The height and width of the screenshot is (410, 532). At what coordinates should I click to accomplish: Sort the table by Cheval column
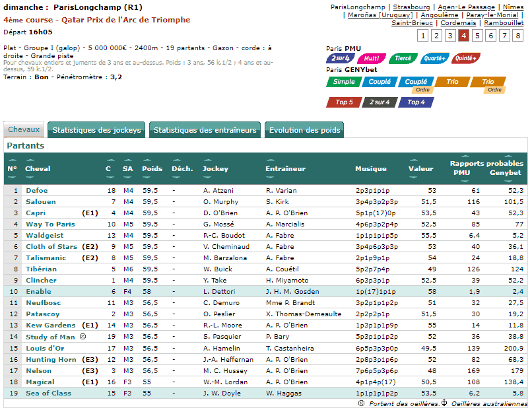[x=38, y=169]
